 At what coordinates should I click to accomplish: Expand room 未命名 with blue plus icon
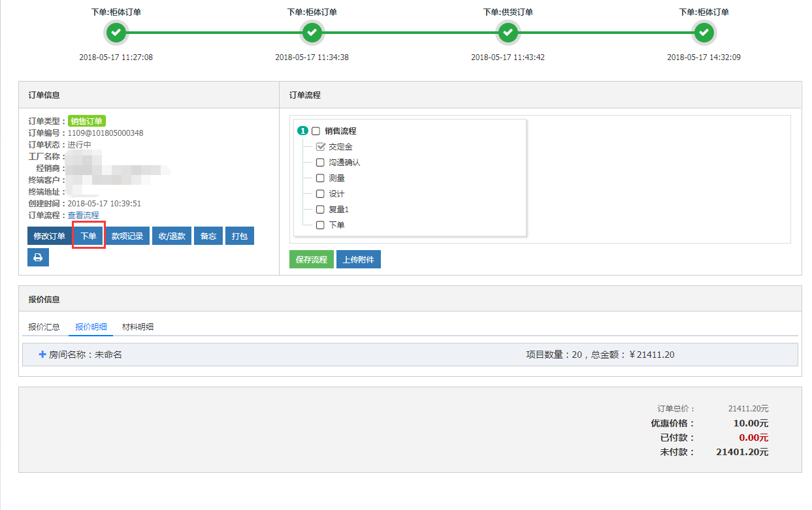click(x=42, y=355)
